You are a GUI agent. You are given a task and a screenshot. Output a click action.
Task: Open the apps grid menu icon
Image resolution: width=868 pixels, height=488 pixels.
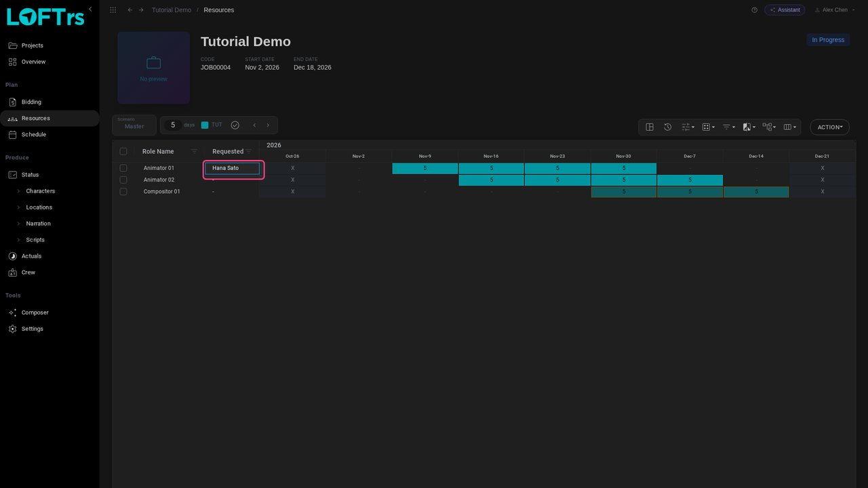coord(113,10)
